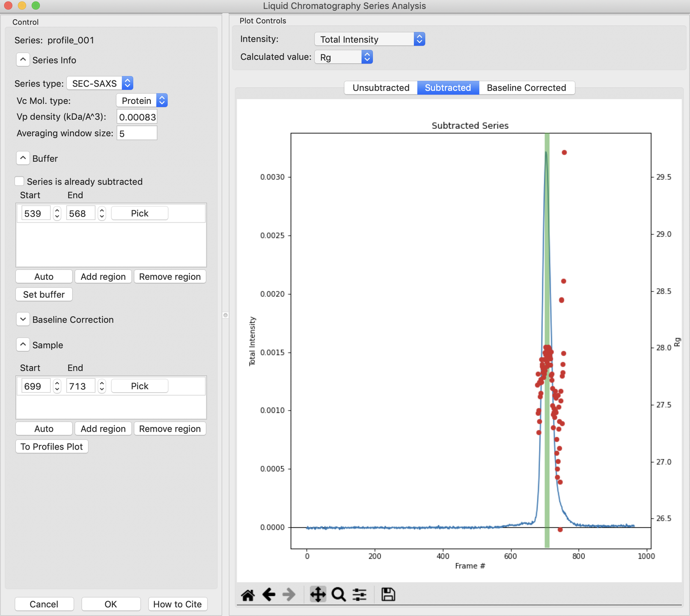690x616 pixels.
Task: Click the To Profiles Plot button
Action: click(52, 447)
